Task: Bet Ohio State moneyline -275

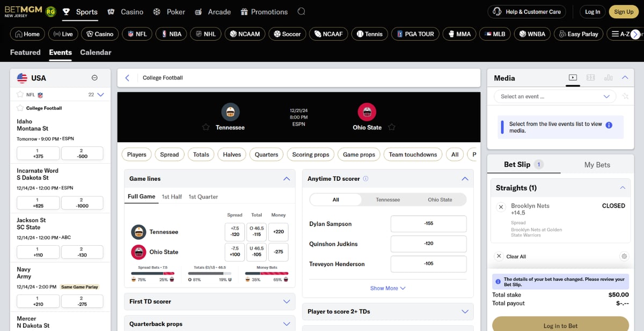Action: pos(279,252)
